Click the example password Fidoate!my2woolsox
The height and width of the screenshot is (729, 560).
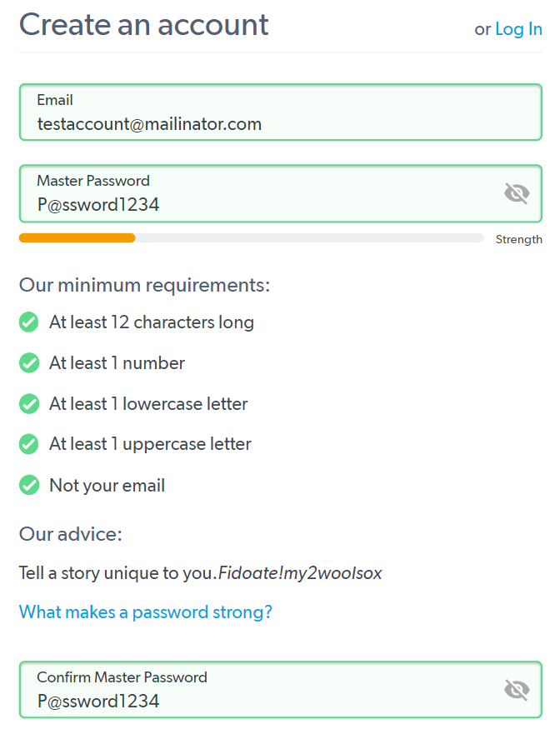300,573
